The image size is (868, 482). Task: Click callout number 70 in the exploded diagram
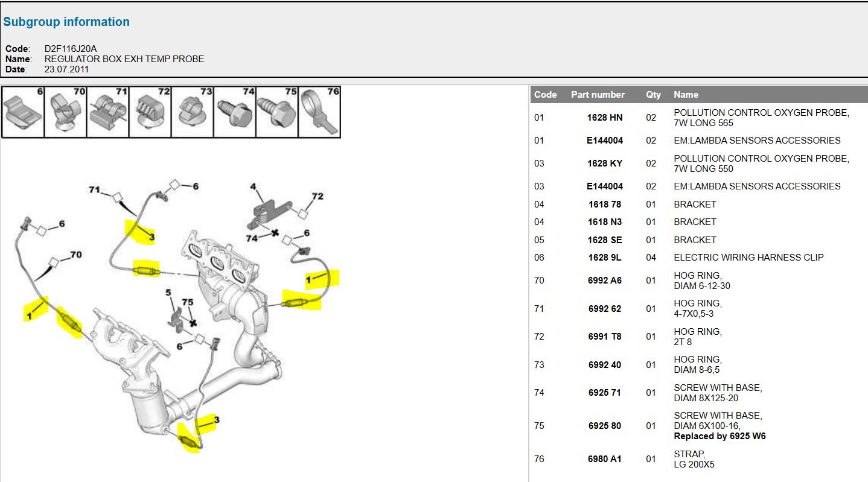click(x=76, y=255)
